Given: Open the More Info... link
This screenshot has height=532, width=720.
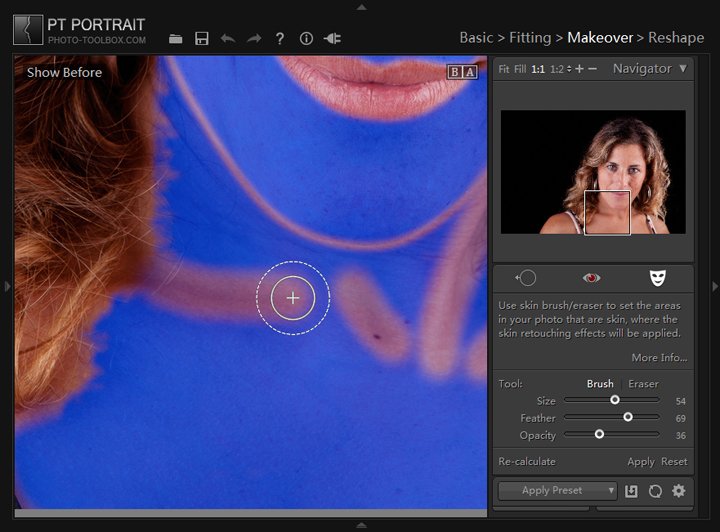Looking at the screenshot, I should 659,358.
